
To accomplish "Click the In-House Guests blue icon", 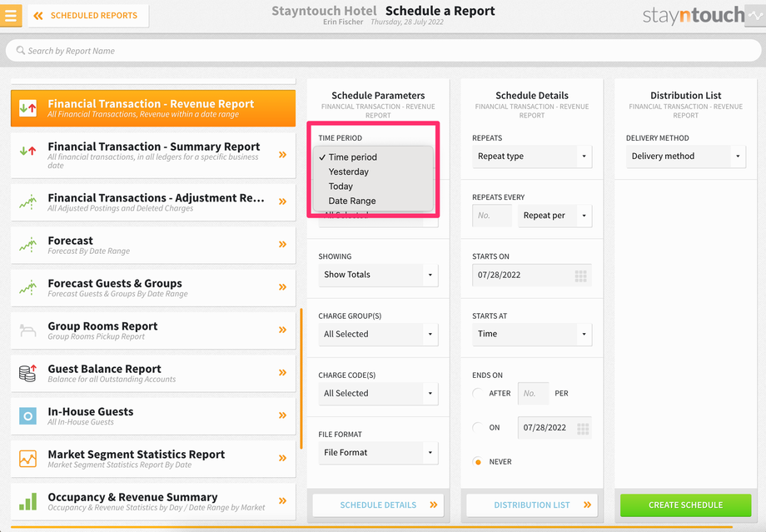I will pos(27,416).
